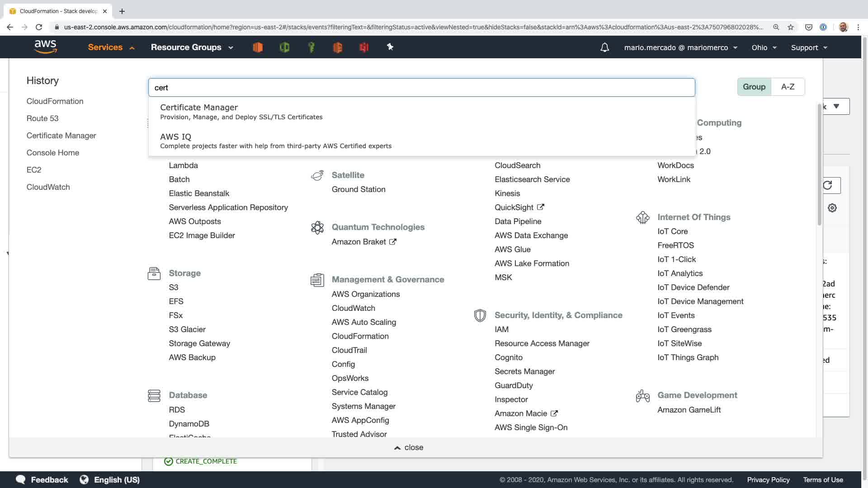
Task: Click close at the menu bottom
Action: pos(409,447)
